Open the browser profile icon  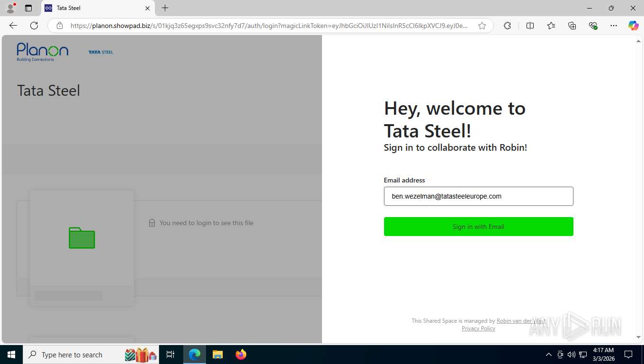(x=10, y=8)
